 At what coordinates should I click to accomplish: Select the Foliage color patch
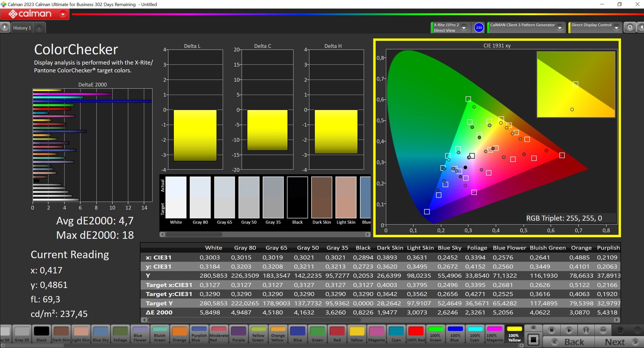(120, 334)
